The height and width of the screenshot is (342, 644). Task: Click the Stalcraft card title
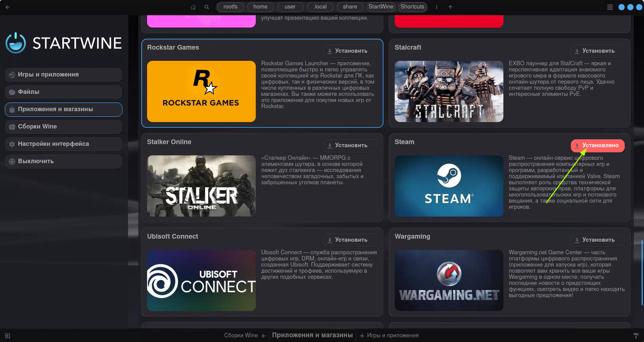click(x=408, y=48)
